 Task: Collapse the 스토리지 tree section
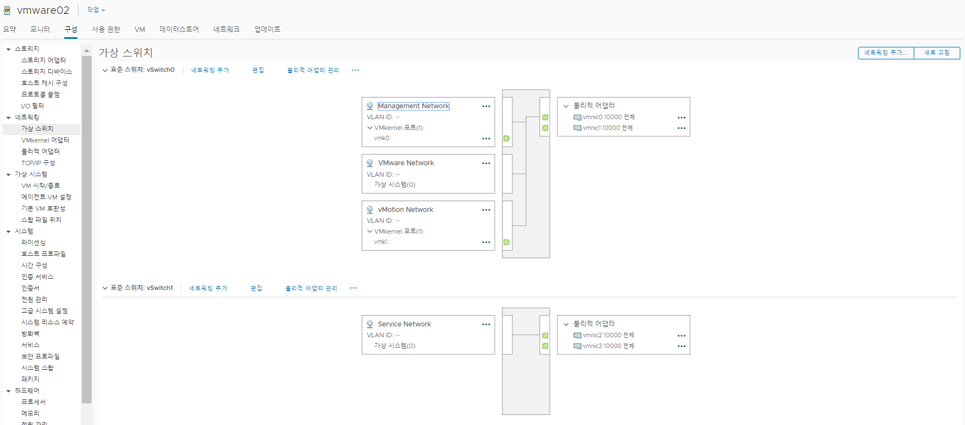coord(9,49)
